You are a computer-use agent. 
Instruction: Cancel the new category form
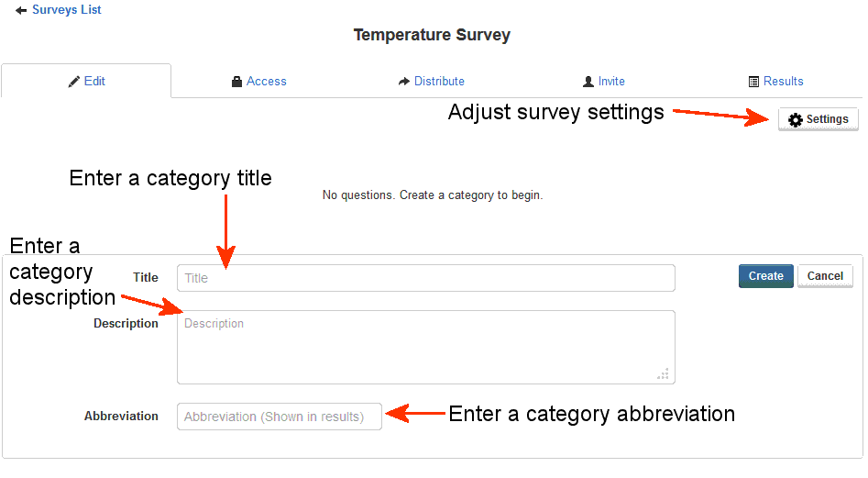825,276
